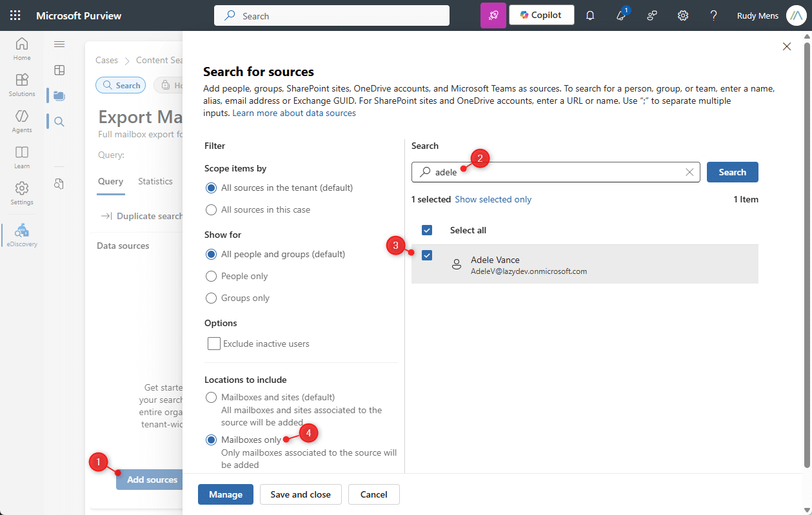This screenshot has height=515, width=812.
Task: Go to Solutions in the sidebar
Action: pos(22,84)
